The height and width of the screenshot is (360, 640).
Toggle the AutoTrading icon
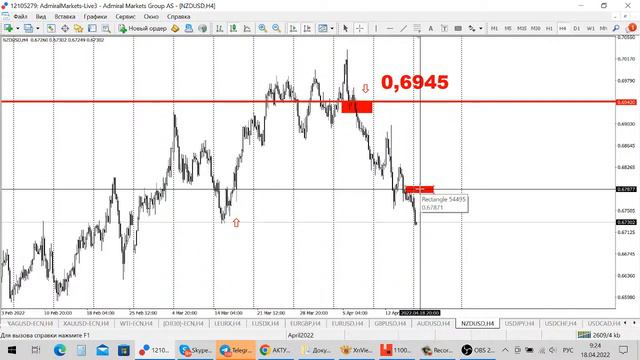pos(189,28)
